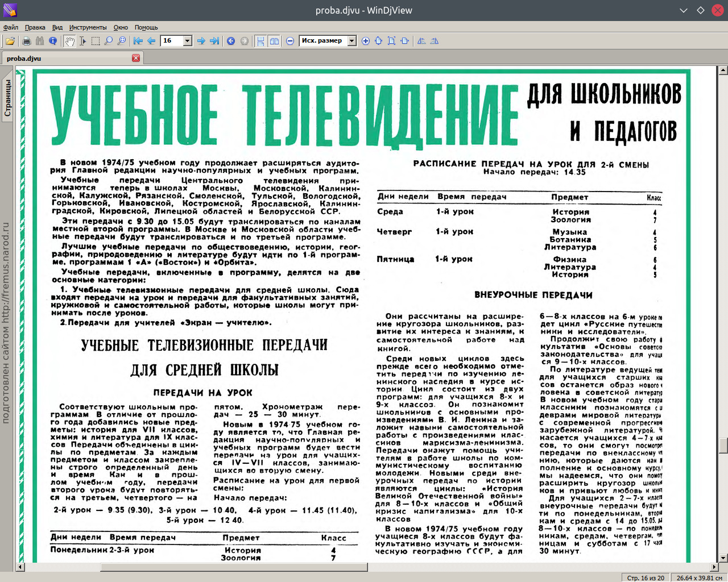Click status bar page indicator 'Стр. 16 из 20'

point(646,578)
